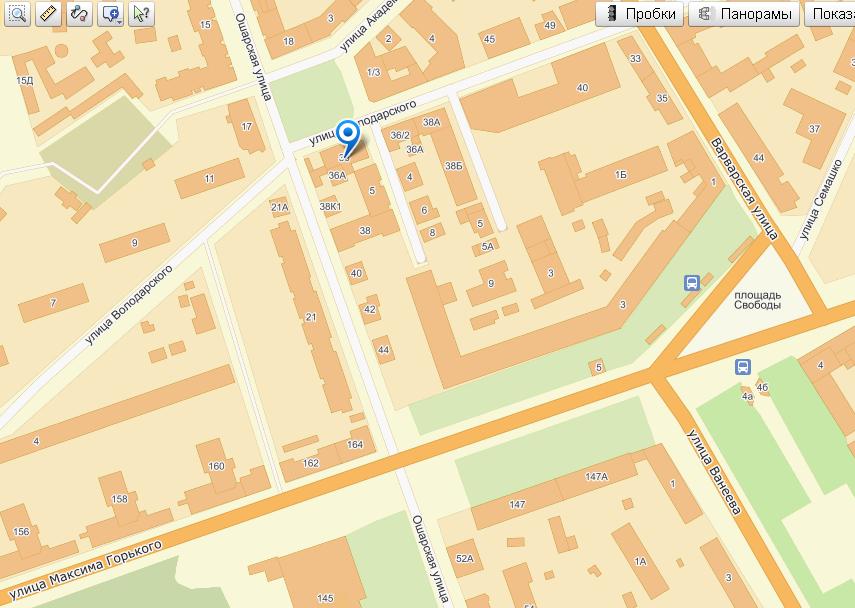Click the partially visible Показать button

tap(830, 14)
